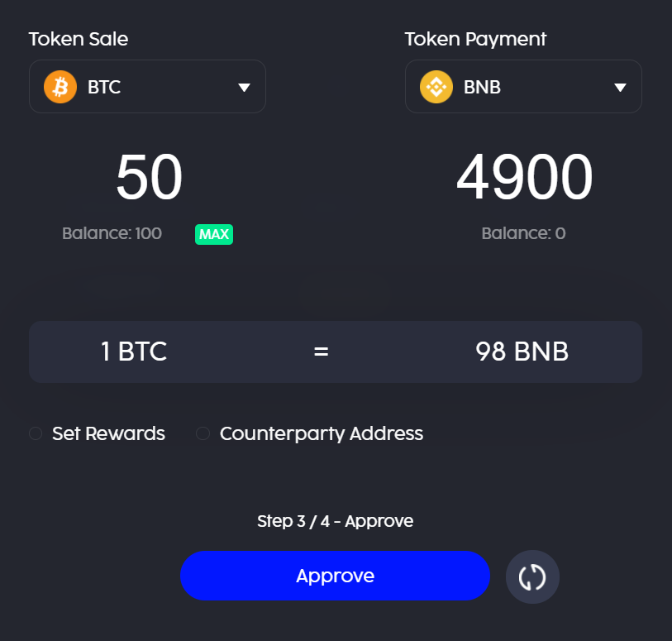Click the Counterparty Address label text
Image resolution: width=672 pixels, height=641 pixels.
click(x=321, y=433)
